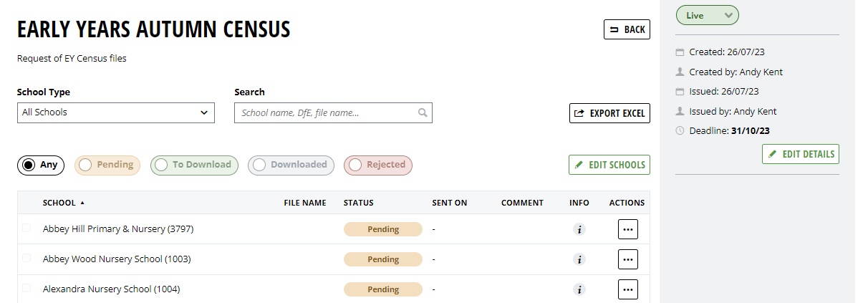Focus the school search input field

tap(333, 112)
